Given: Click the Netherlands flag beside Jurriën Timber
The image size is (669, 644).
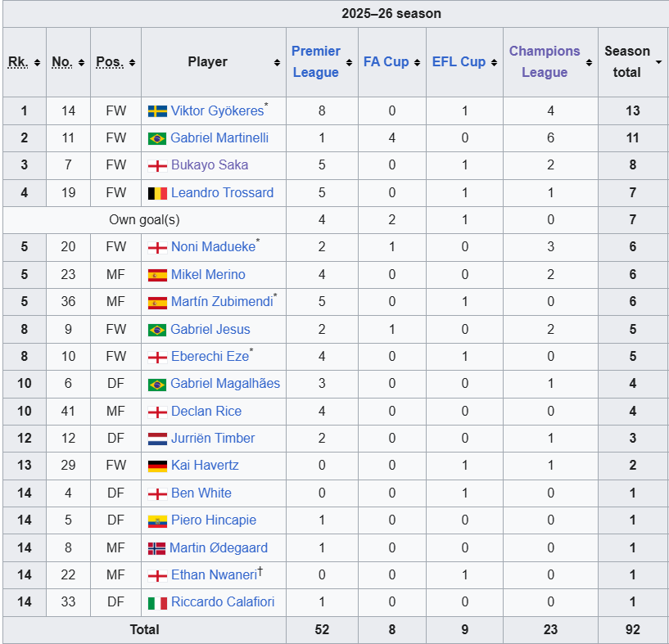Looking at the screenshot, I should [157, 439].
